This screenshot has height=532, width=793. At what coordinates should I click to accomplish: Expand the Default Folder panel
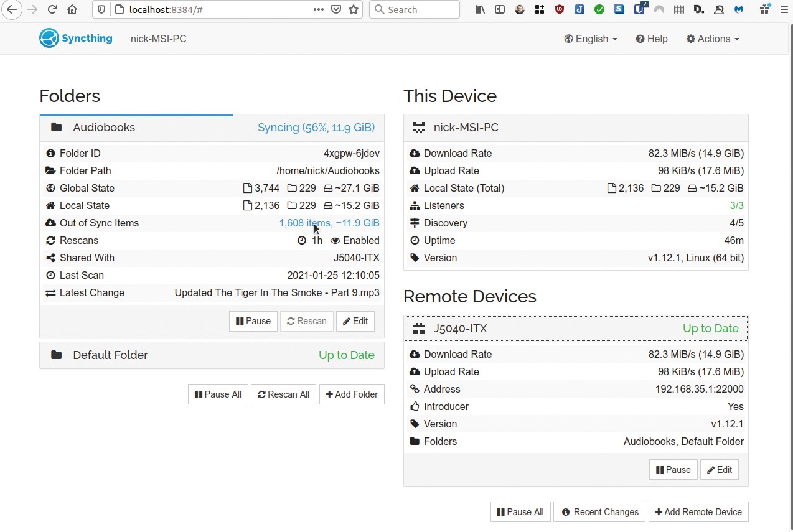(x=212, y=355)
